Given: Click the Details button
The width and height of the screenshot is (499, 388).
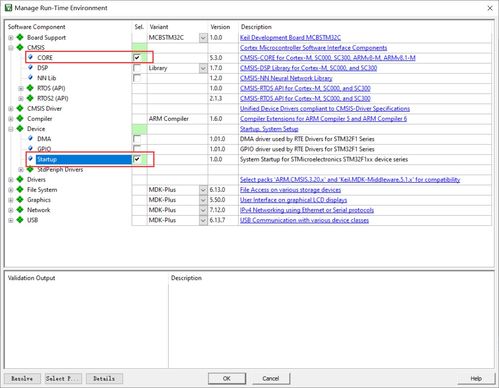Looking at the screenshot, I should point(104,378).
